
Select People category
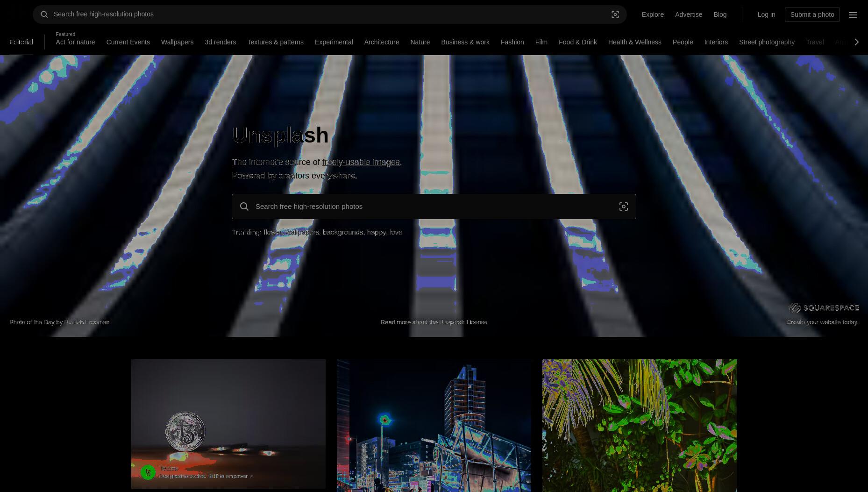tap(683, 42)
